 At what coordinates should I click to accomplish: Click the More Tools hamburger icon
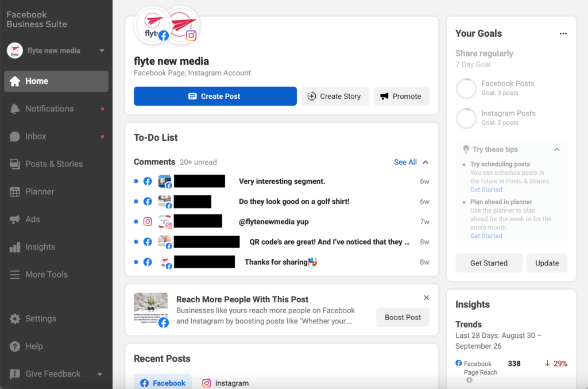tap(14, 275)
